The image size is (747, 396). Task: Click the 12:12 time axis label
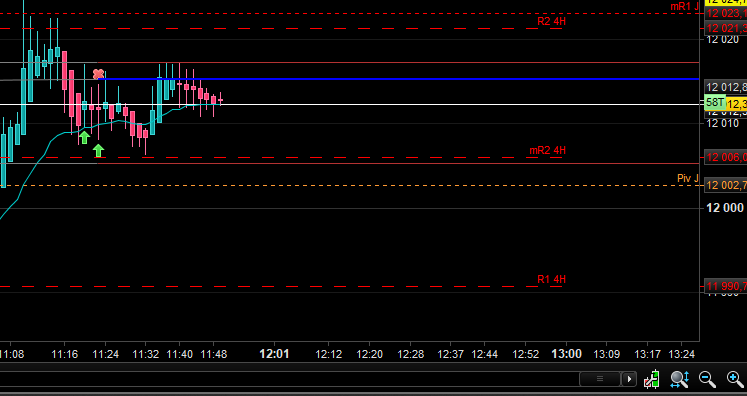point(329,354)
